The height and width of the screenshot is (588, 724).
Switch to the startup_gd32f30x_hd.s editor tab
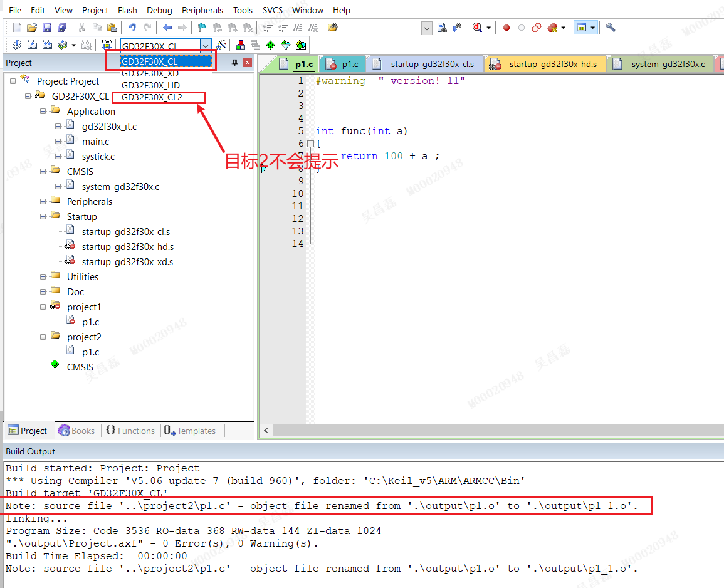546,64
